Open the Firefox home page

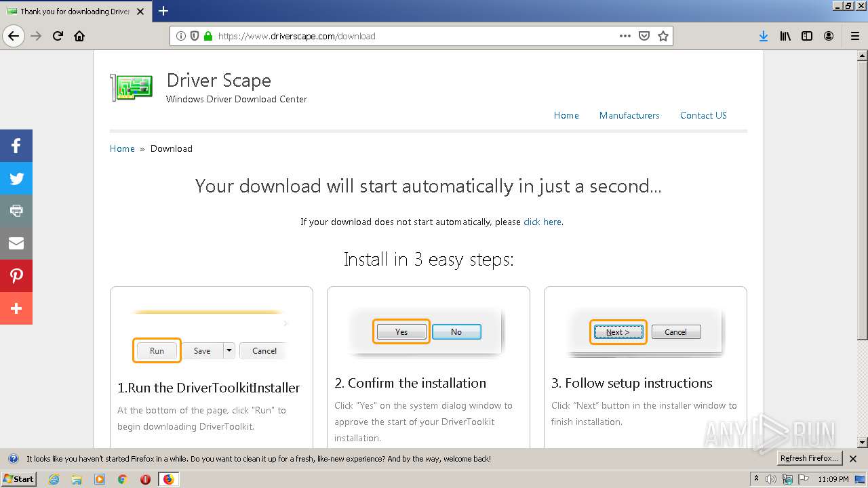(x=79, y=36)
